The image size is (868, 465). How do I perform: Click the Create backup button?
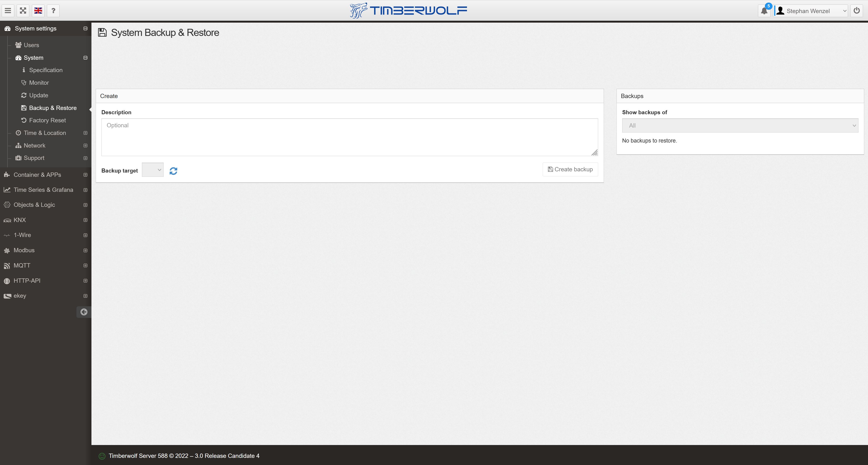coord(570,169)
